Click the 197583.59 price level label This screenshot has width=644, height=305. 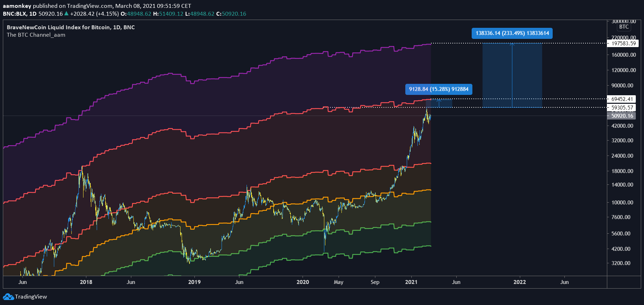click(x=623, y=44)
